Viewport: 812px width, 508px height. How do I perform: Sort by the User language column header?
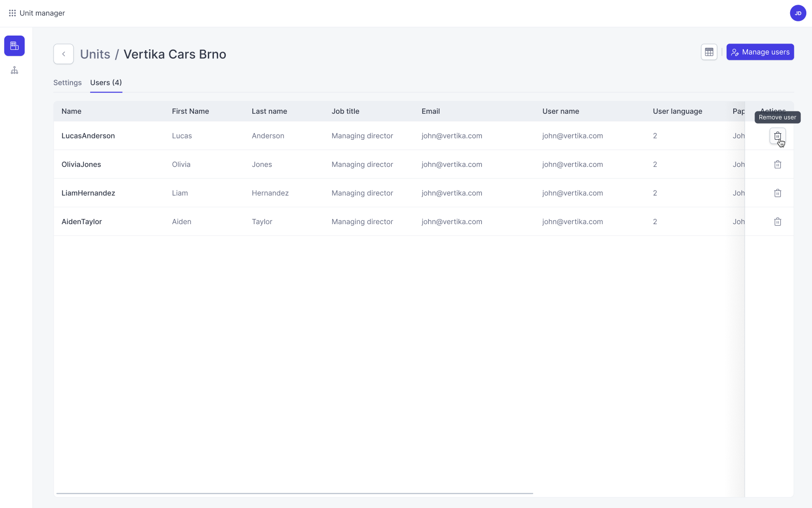pyautogui.click(x=677, y=111)
